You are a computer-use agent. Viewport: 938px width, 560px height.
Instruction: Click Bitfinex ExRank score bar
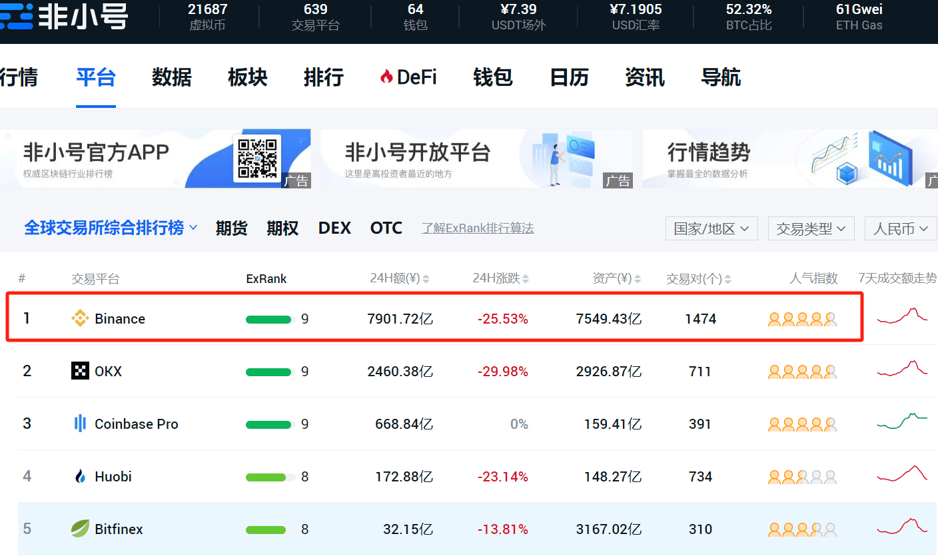[269, 529]
